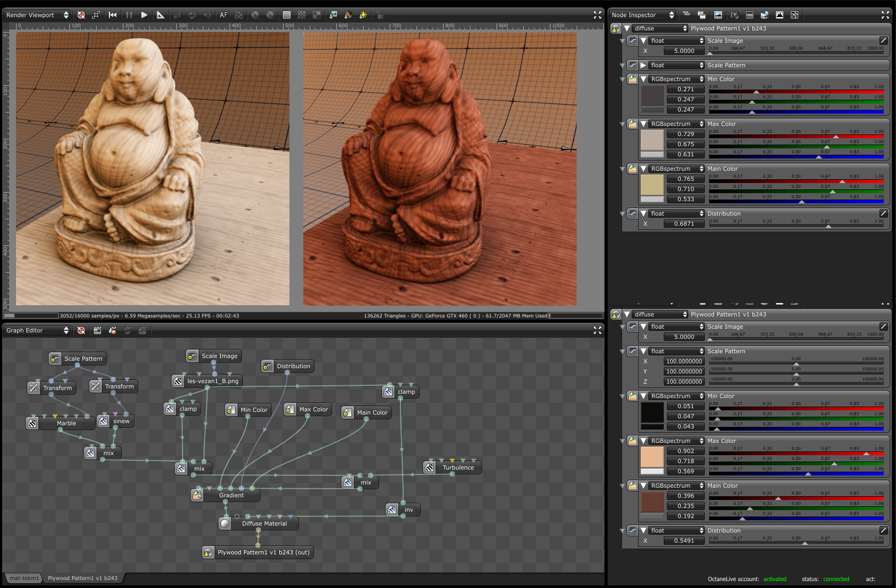Click the lower Distribution X value field 0.5491
This screenshot has width=896, height=588.
[684, 541]
